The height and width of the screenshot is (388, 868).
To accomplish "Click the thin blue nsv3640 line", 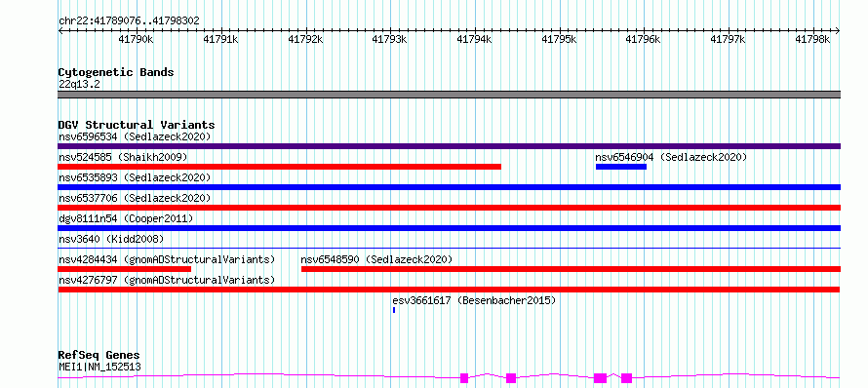I will (x=449, y=248).
